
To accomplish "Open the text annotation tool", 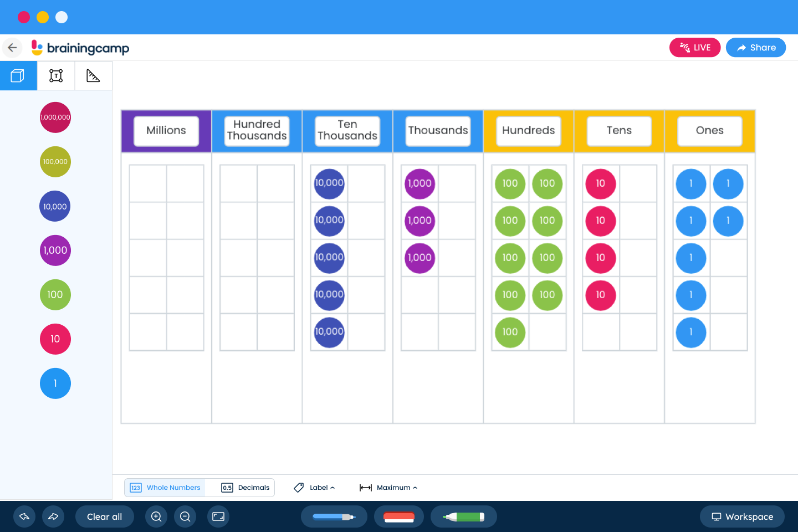I will (x=55, y=75).
